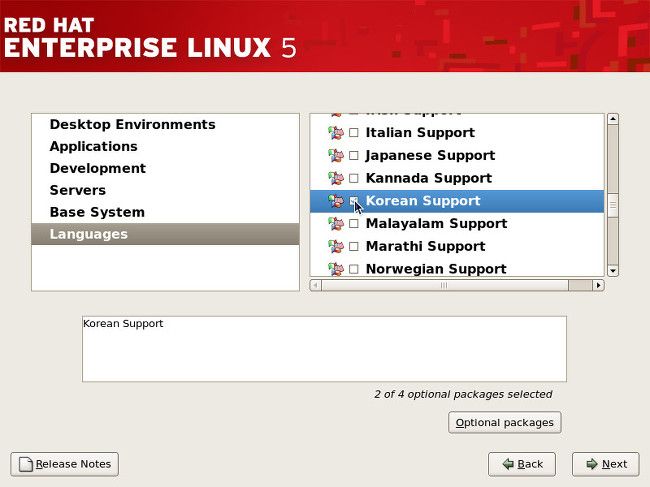Click the horizontal scrollbar thumb

pyautogui.click(x=445, y=285)
